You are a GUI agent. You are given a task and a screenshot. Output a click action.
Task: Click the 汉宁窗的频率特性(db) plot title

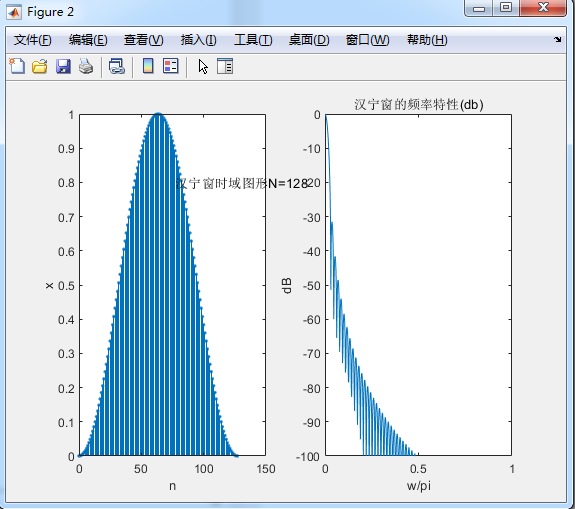click(418, 105)
